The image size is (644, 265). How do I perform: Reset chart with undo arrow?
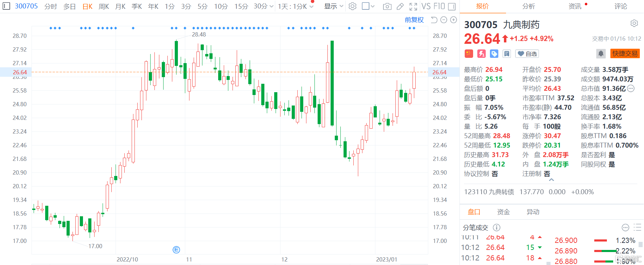434,20
